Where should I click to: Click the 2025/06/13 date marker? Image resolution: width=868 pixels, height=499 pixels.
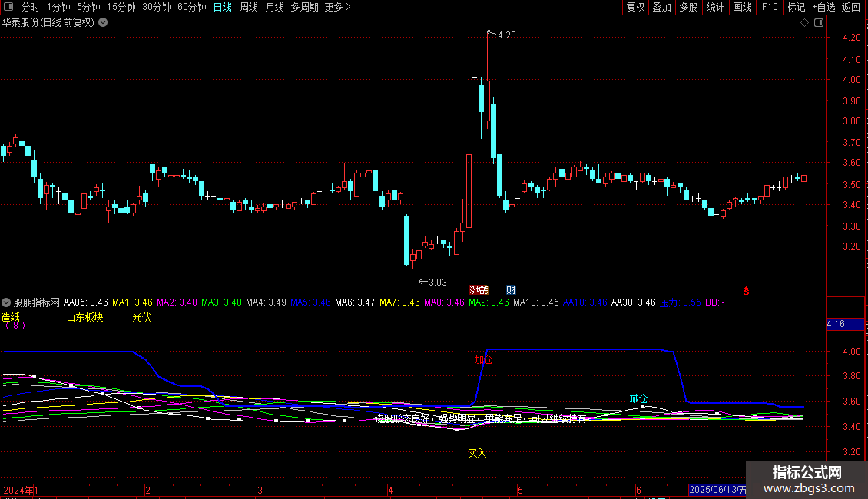click(x=717, y=490)
